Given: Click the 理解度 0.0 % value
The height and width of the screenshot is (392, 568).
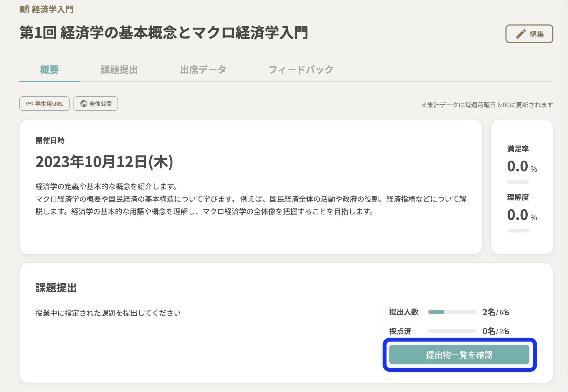Looking at the screenshot, I should coord(522,215).
